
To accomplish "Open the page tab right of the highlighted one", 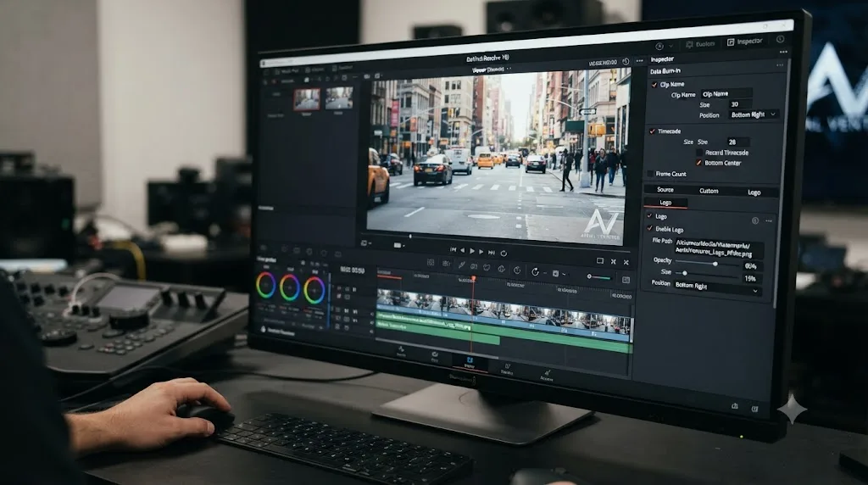I will 507,369.
